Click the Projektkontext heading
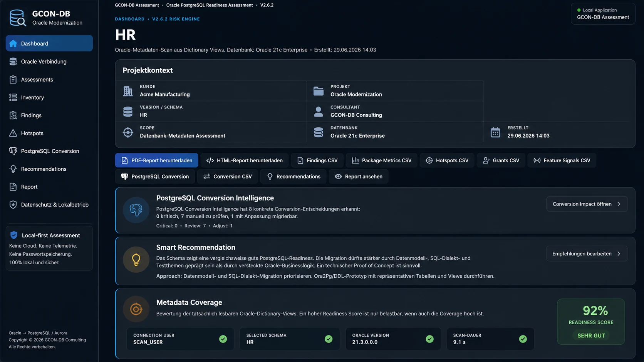 tap(148, 70)
